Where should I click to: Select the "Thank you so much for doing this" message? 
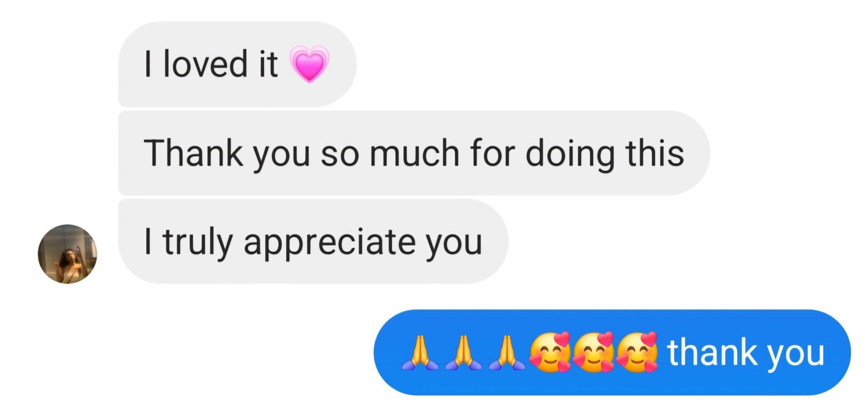tap(414, 153)
